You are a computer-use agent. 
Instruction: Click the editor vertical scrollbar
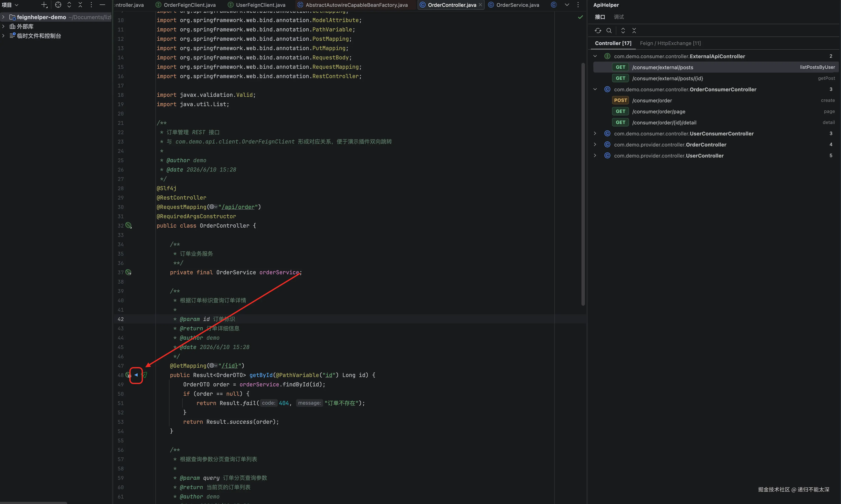tap(583, 184)
